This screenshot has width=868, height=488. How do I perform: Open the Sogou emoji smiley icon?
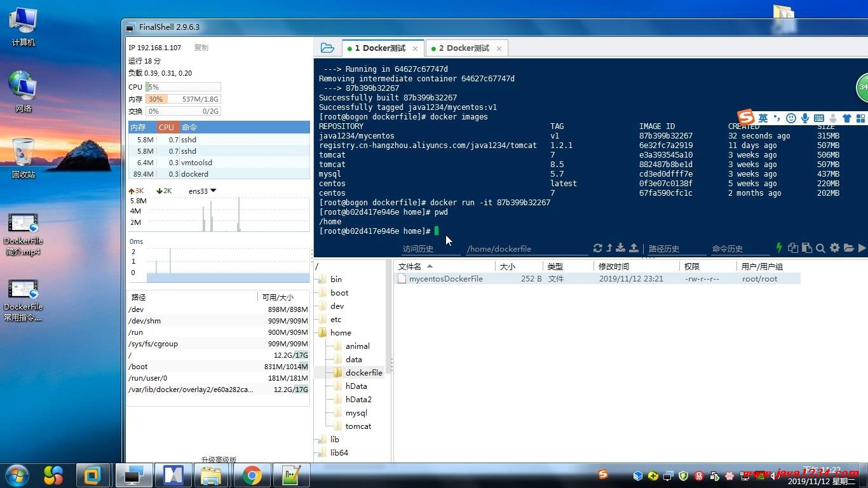[x=791, y=118]
